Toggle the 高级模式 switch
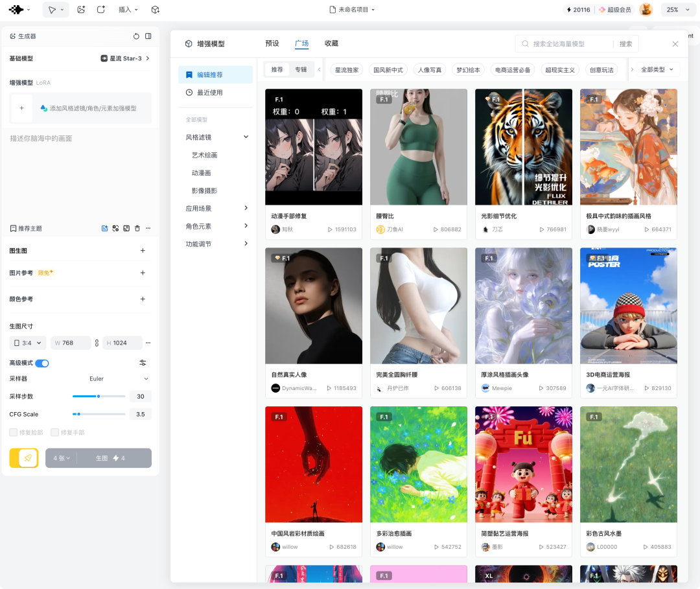 tap(42, 364)
